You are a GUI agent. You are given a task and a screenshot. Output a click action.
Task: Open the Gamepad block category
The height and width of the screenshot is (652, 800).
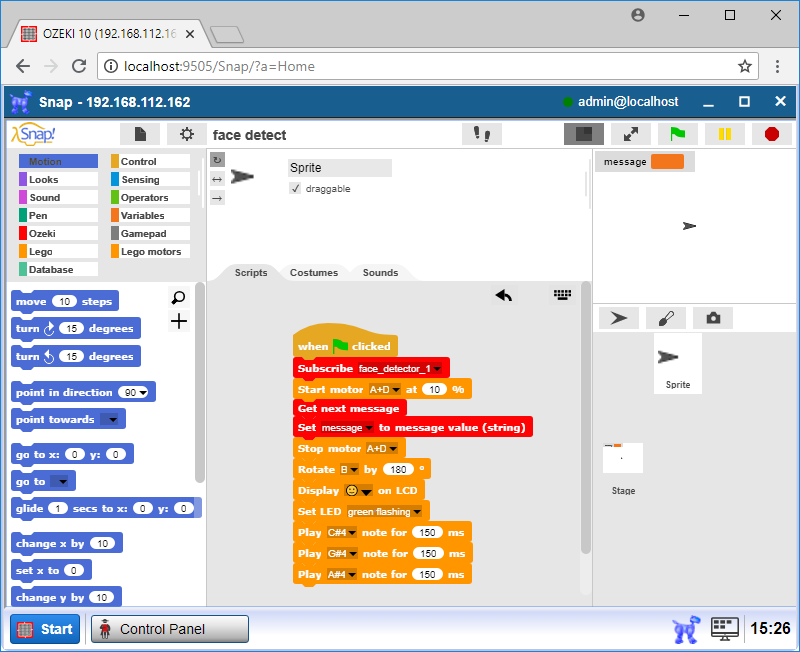pos(151,233)
